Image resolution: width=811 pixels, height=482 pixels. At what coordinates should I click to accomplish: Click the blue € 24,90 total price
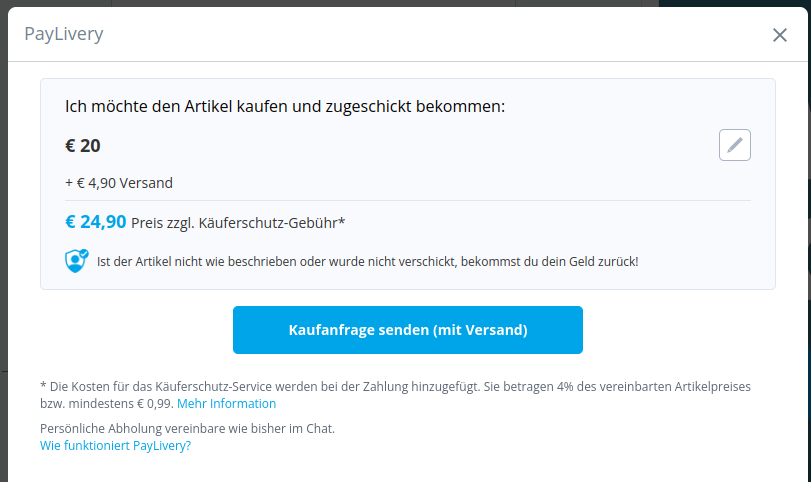tap(96, 222)
